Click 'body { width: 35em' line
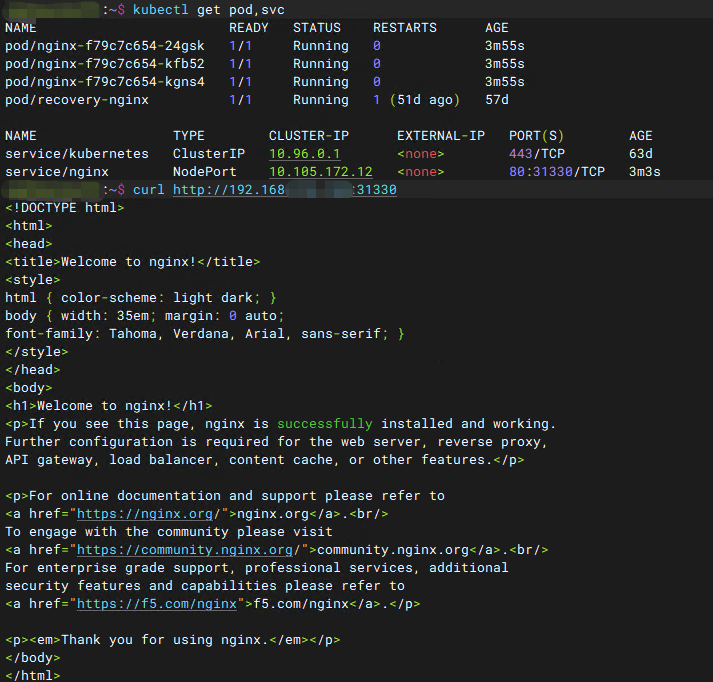Screen dimensions: 713x682 coord(145,316)
